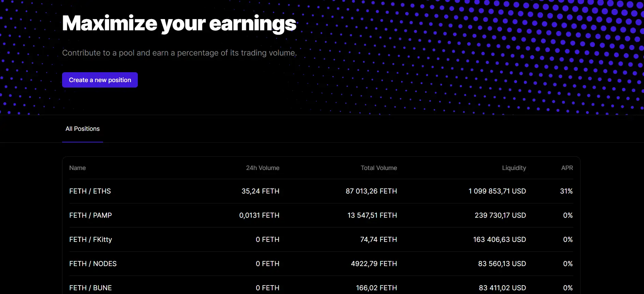
Task: Sort the table by Liquidity header
Action: pyautogui.click(x=514, y=168)
